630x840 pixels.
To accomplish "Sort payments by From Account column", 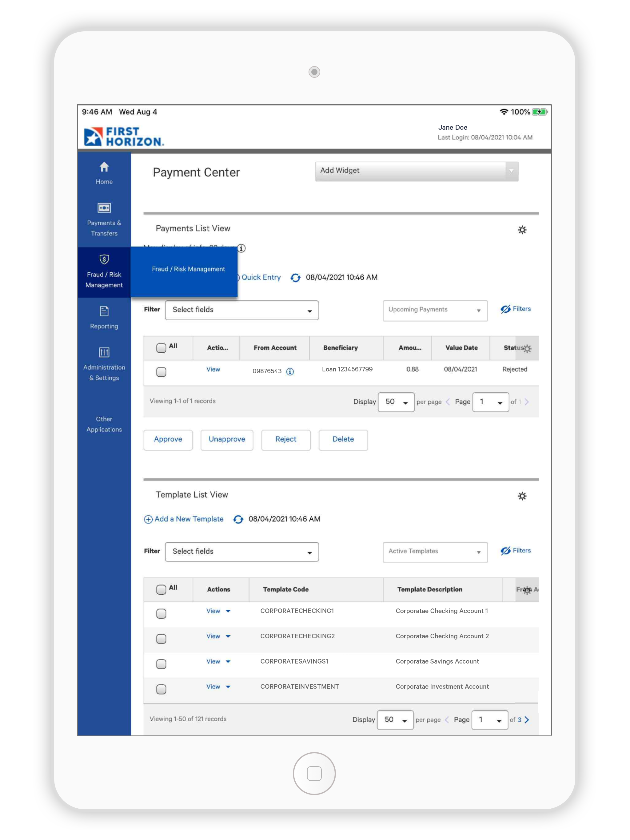I will (275, 347).
